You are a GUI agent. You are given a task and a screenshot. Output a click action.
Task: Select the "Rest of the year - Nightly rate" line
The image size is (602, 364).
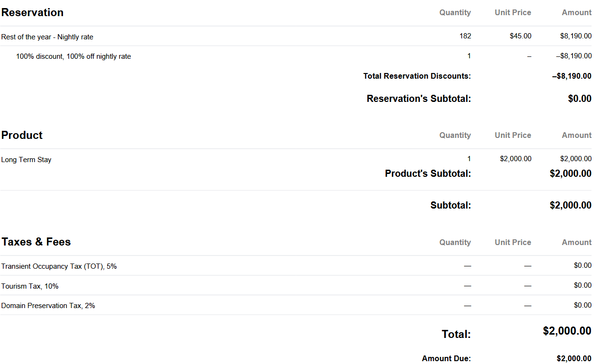point(47,37)
